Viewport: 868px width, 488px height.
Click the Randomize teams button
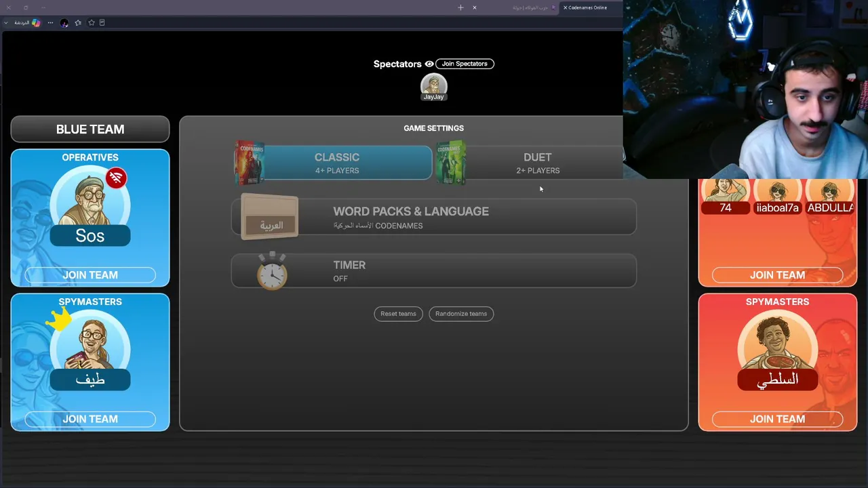point(461,314)
